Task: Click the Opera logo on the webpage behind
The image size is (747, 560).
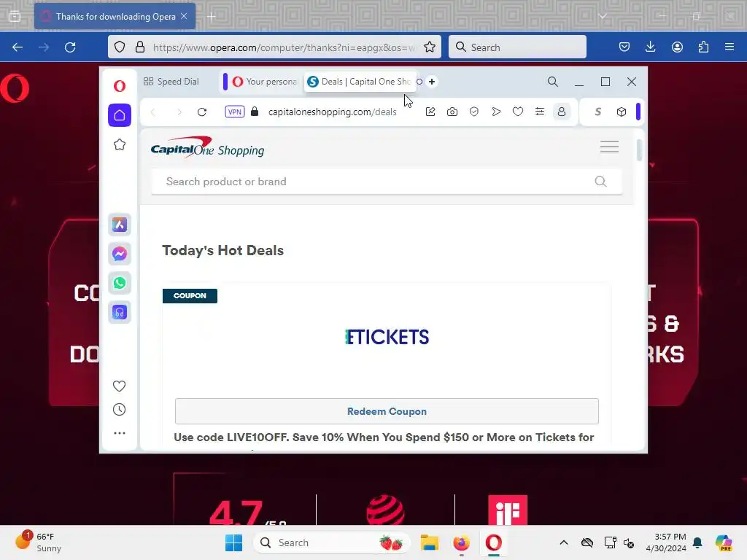Action: tap(15, 88)
